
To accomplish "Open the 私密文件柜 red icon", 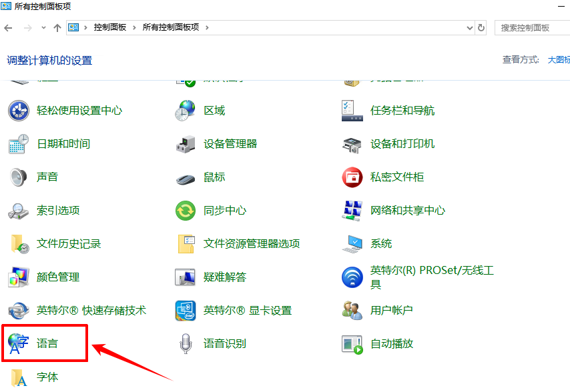I will (x=352, y=177).
